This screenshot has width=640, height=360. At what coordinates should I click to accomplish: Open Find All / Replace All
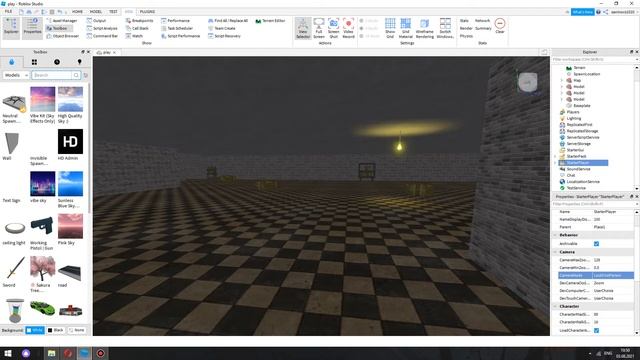[x=228, y=20]
